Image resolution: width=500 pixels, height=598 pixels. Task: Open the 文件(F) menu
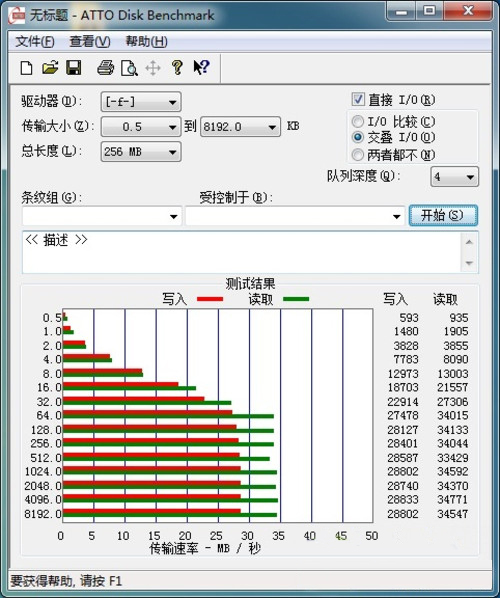point(35,42)
